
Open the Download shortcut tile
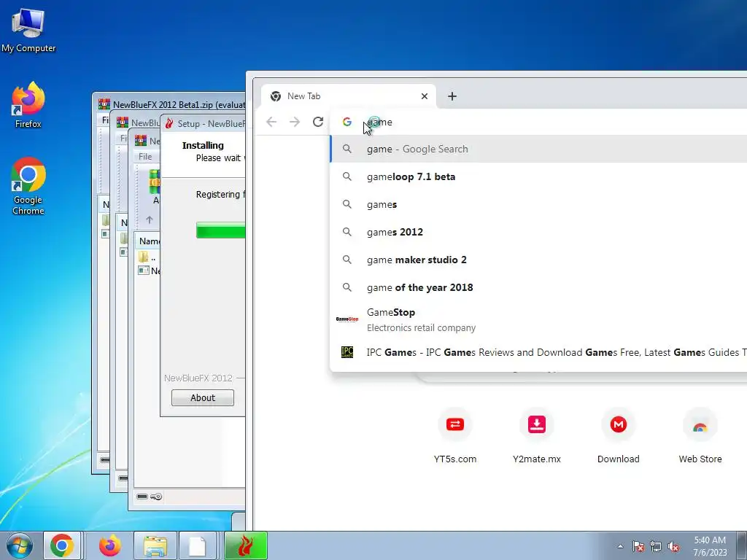(619, 436)
